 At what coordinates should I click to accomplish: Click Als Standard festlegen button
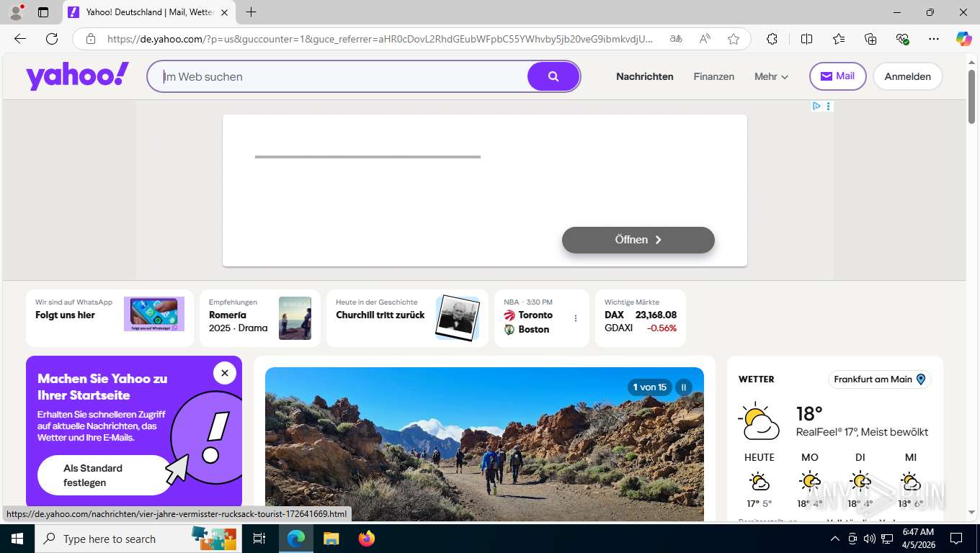tap(105, 475)
